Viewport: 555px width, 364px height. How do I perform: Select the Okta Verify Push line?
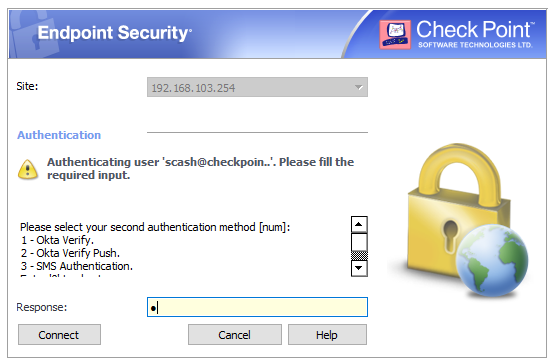pyautogui.click(x=70, y=253)
